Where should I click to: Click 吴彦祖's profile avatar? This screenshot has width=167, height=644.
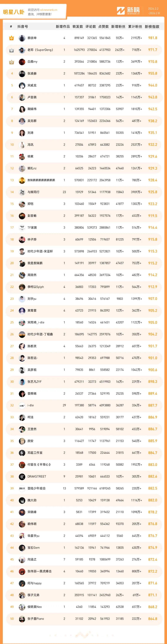(22, 370)
